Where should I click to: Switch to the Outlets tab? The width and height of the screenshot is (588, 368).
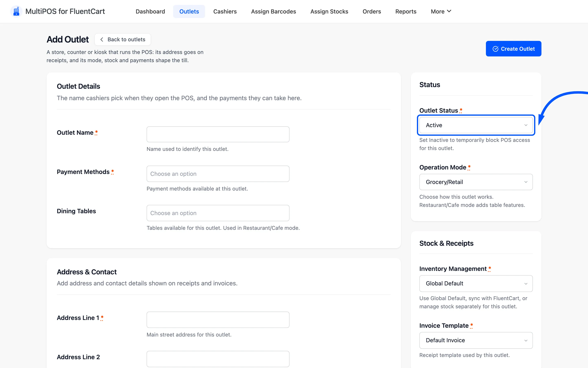tap(189, 11)
